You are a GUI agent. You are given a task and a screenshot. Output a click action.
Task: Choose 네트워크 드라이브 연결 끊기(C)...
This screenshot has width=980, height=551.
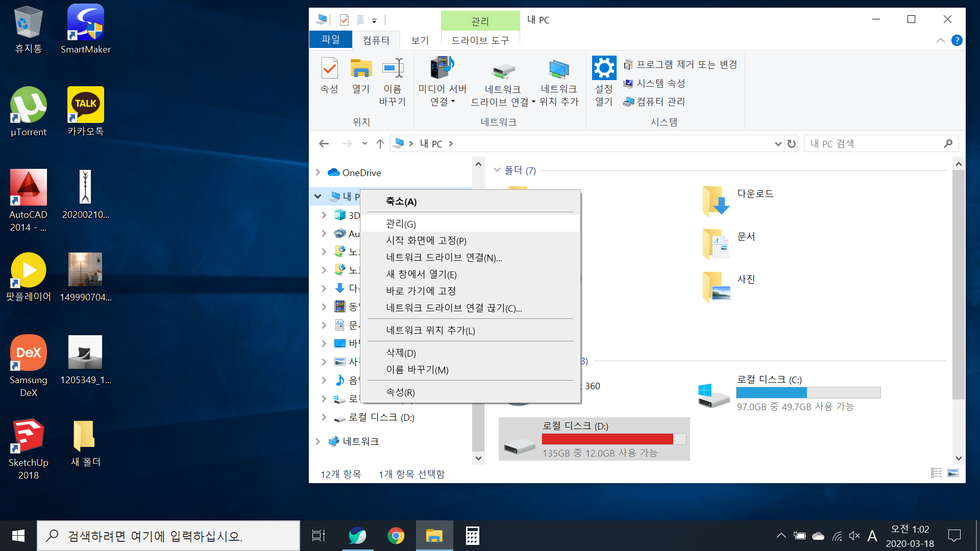[470, 308]
